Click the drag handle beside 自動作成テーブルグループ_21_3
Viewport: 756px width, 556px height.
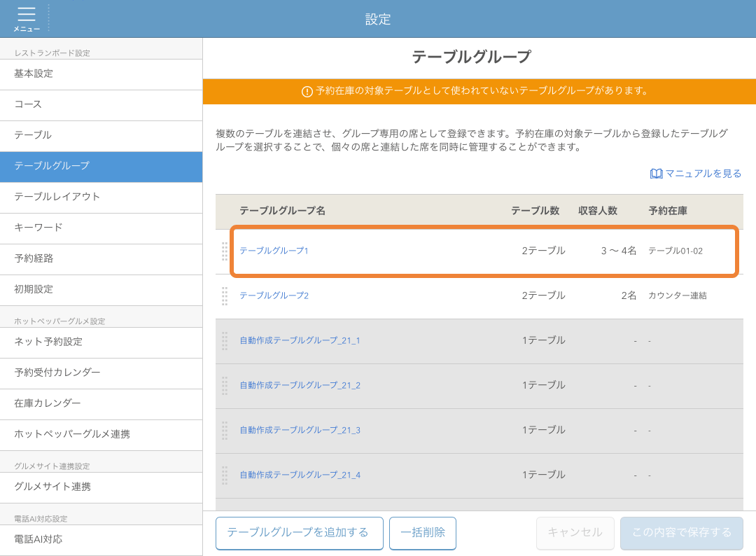coord(225,431)
